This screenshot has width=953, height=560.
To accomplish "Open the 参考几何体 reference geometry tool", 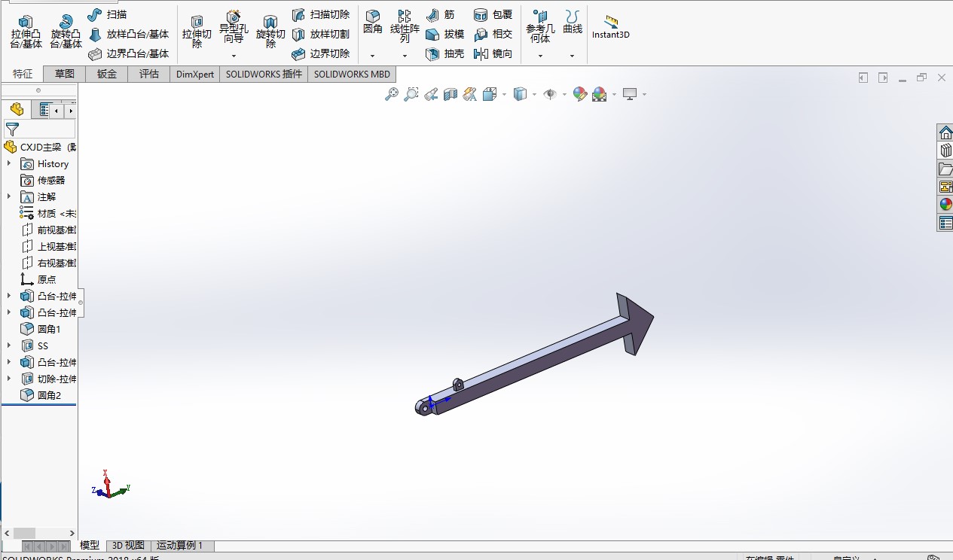I will coord(540,26).
